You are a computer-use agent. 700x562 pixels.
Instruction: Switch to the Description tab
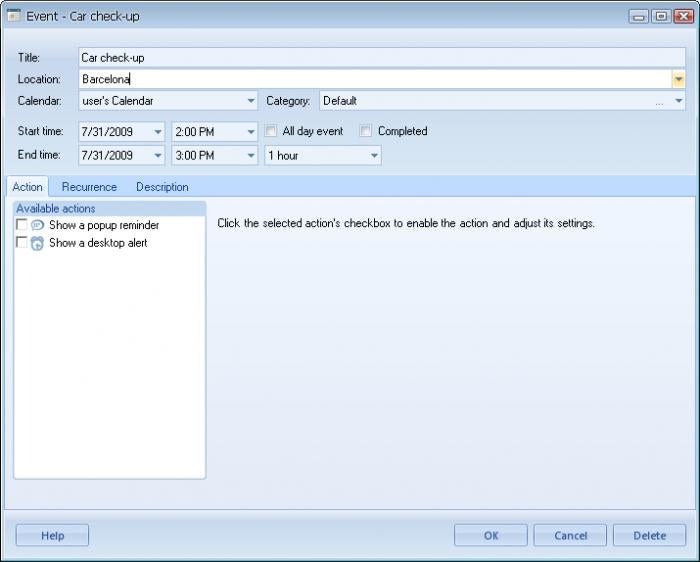pyautogui.click(x=162, y=187)
